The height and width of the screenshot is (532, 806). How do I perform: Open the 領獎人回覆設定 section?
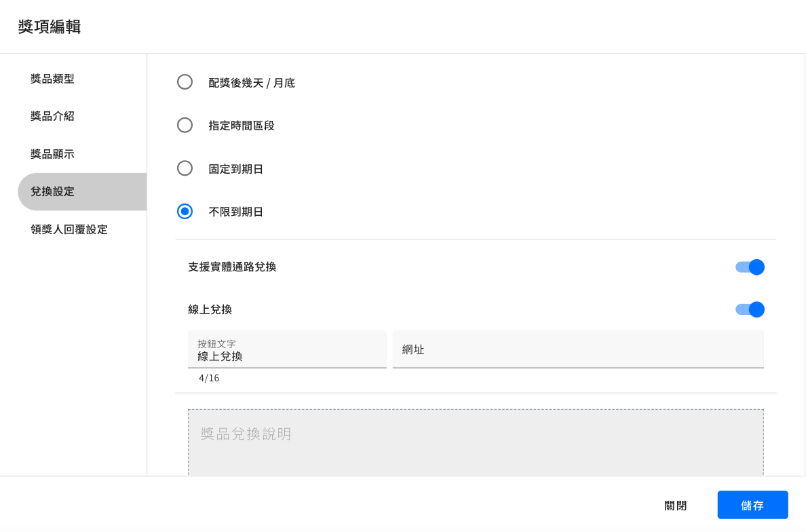(69, 229)
